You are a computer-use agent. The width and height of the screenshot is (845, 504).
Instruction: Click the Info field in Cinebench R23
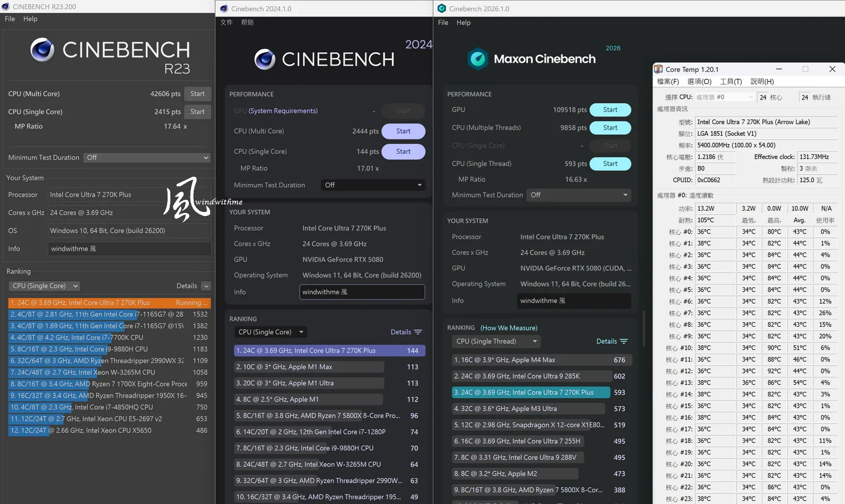[130, 249]
